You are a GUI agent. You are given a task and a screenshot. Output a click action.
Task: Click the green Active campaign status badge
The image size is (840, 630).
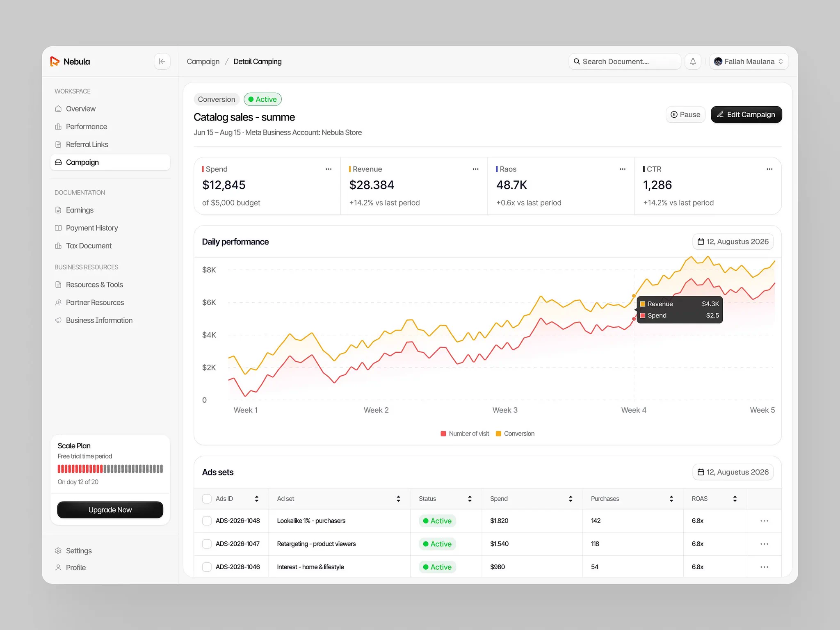point(262,99)
